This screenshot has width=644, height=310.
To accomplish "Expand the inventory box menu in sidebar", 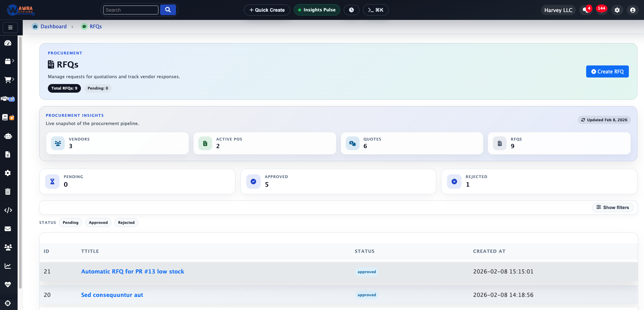I will (x=9, y=61).
